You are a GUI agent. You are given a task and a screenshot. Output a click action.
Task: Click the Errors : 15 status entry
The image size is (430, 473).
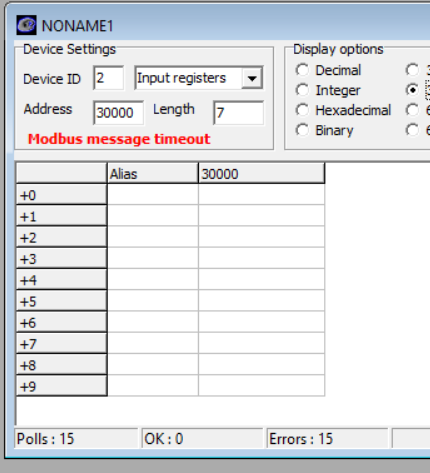click(327, 439)
